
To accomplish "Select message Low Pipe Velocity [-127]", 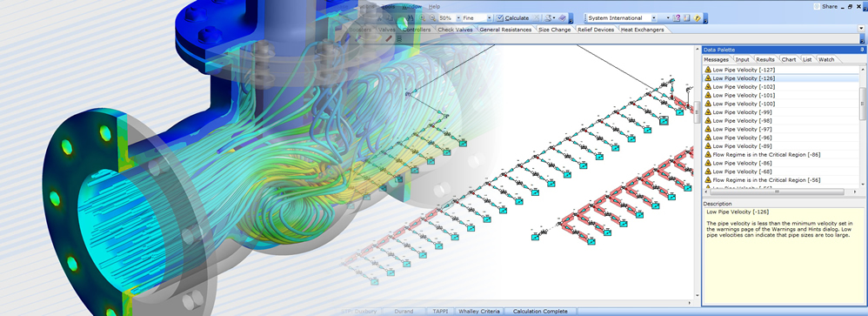I will 781,70.
